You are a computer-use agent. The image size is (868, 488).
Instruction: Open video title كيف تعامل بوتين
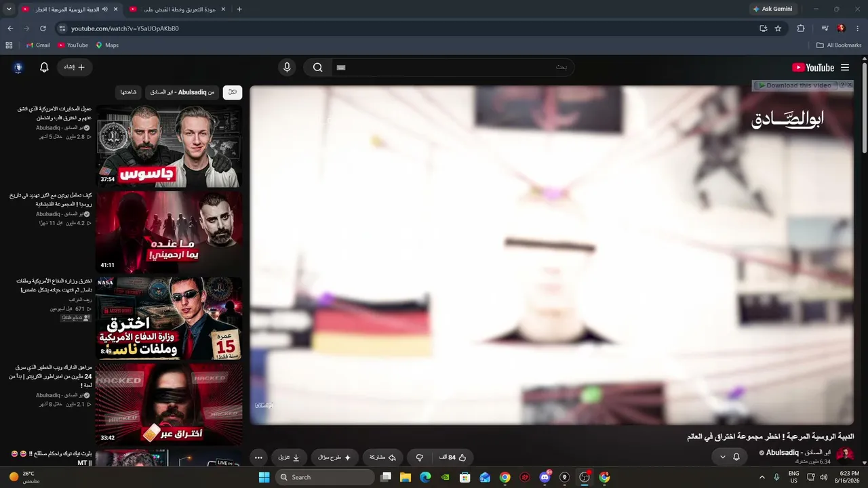click(x=51, y=199)
